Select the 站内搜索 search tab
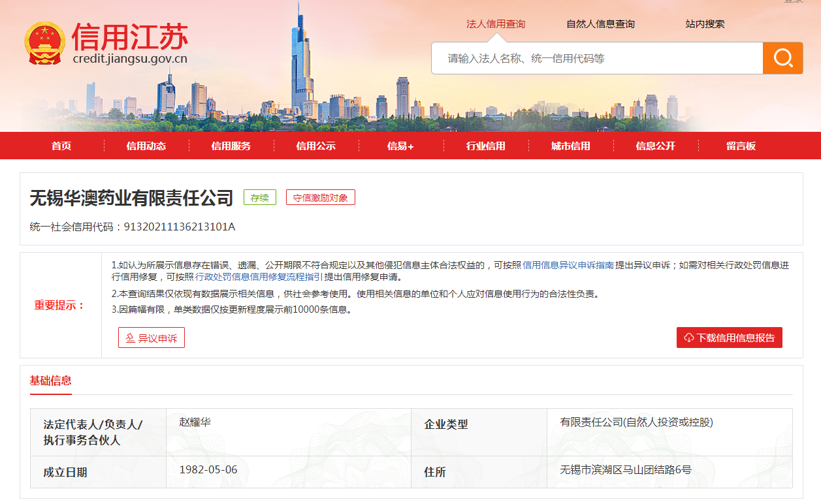The image size is (821, 504). (705, 24)
